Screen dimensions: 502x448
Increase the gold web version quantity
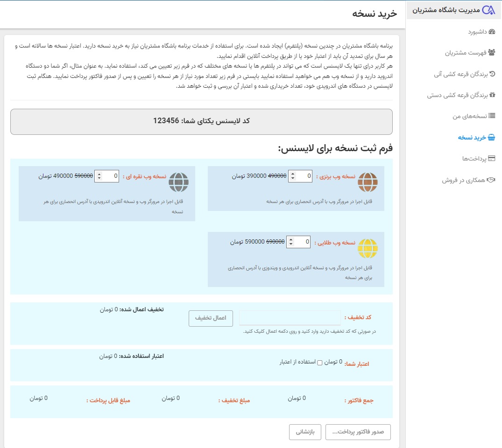290,239
